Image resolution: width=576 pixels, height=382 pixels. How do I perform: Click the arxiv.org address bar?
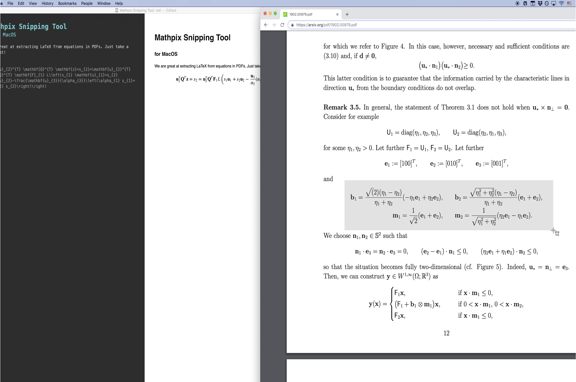click(432, 25)
